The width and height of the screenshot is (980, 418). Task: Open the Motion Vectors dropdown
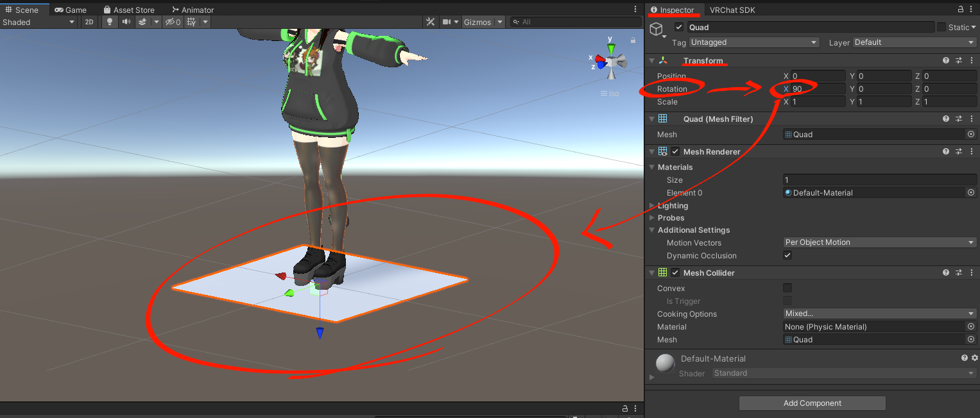point(879,242)
